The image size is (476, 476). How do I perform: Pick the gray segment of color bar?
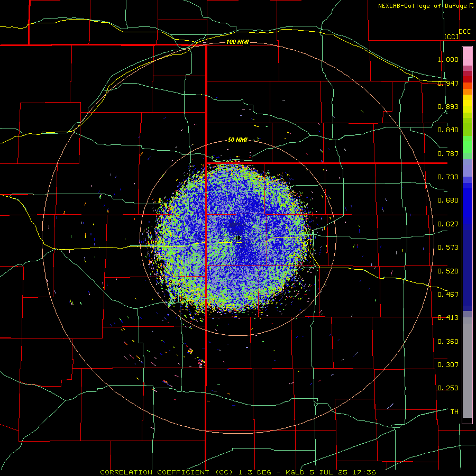coord(467,368)
